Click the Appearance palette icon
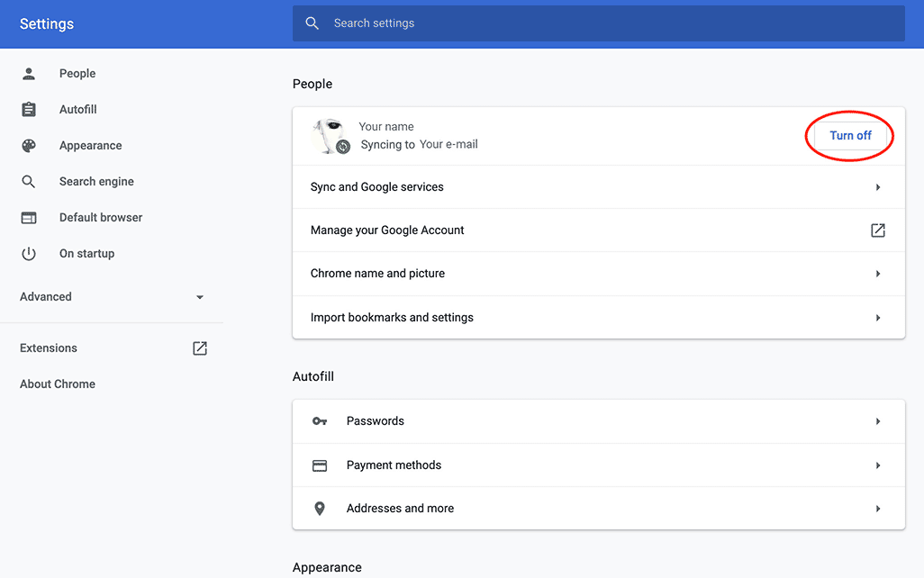This screenshot has width=924, height=578. pyautogui.click(x=29, y=146)
